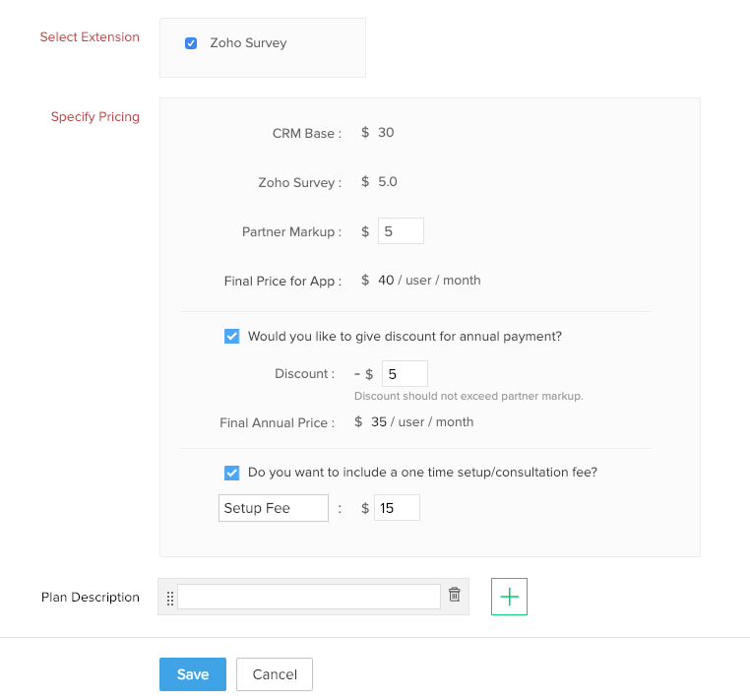Click into the empty Plan Description text field
Screen dimensions: 750x700
pyautogui.click(x=309, y=597)
